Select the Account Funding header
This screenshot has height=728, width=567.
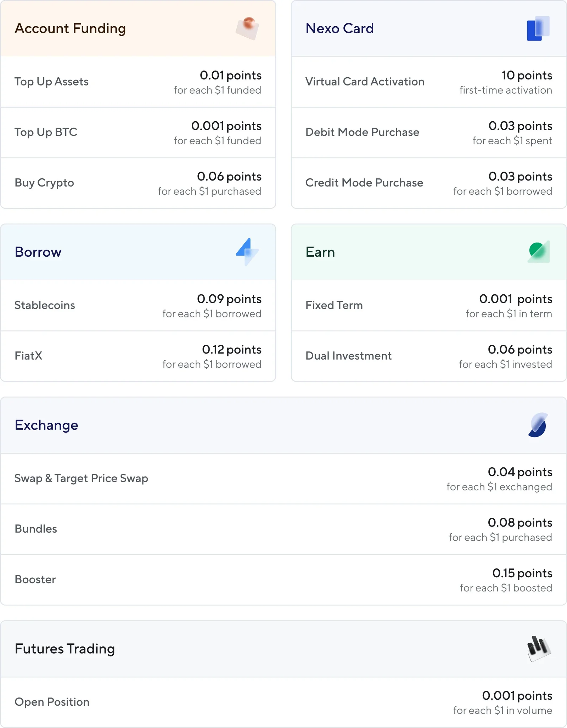(x=138, y=28)
